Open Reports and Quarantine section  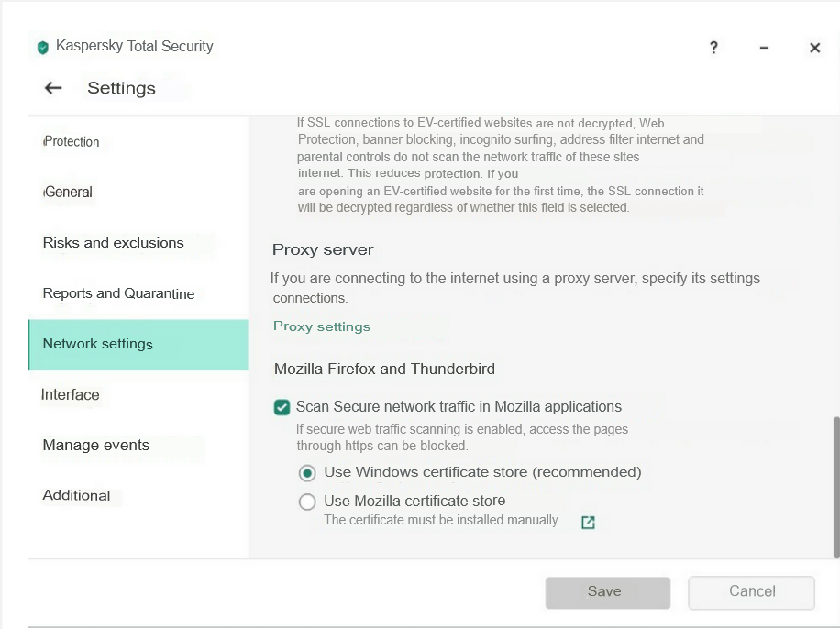tap(118, 293)
